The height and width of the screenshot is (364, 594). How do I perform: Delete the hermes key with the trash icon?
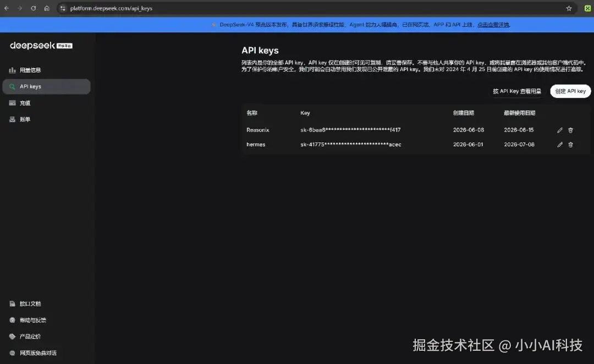coord(570,145)
